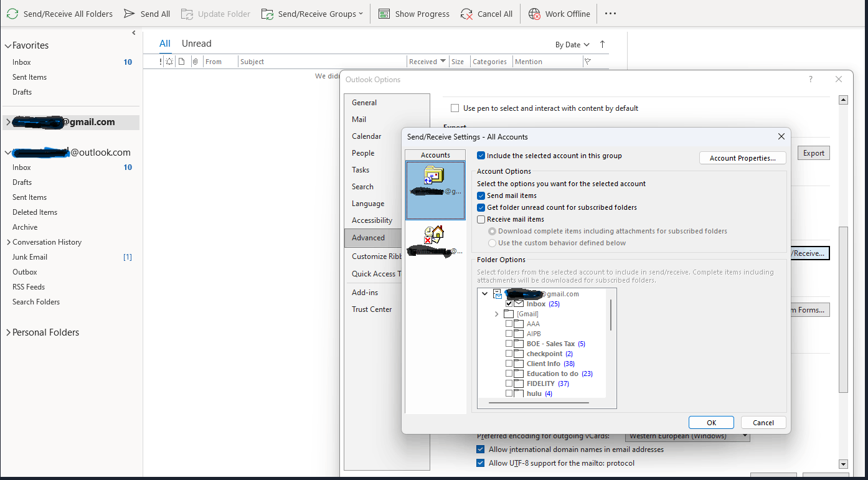868x480 pixels.
Task: Click the Cancel All icon
Action: 468,13
